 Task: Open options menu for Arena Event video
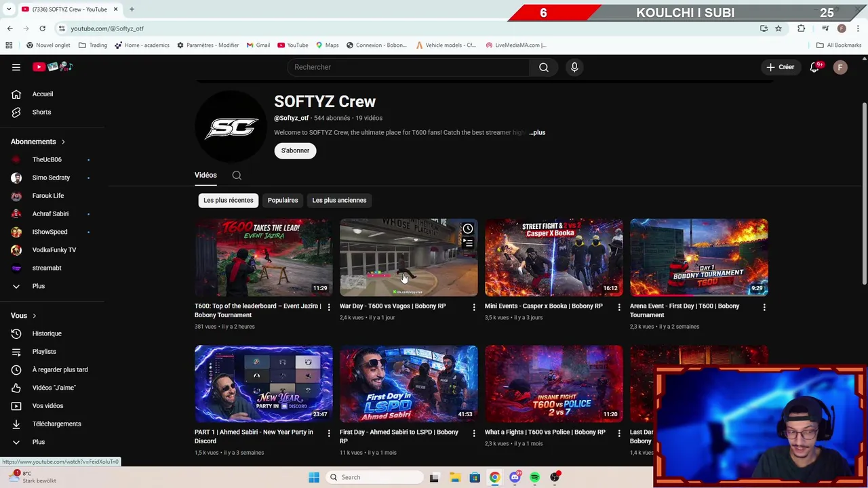click(764, 307)
